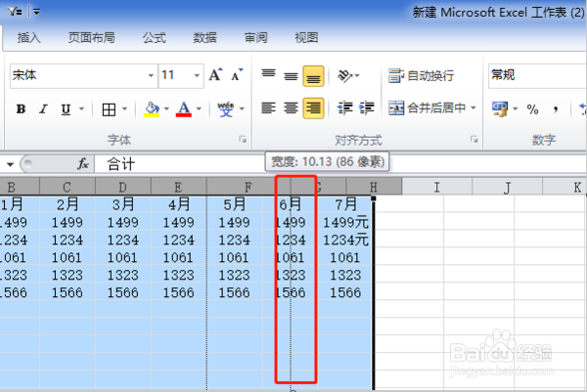The height and width of the screenshot is (392, 587).
Task: Click 合并后居中 merge and center
Action: pos(428,109)
